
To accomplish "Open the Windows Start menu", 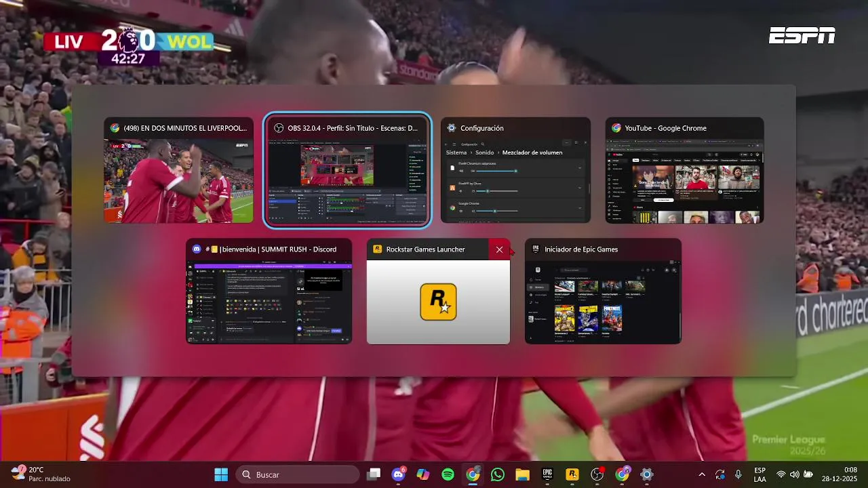I will click(x=221, y=474).
